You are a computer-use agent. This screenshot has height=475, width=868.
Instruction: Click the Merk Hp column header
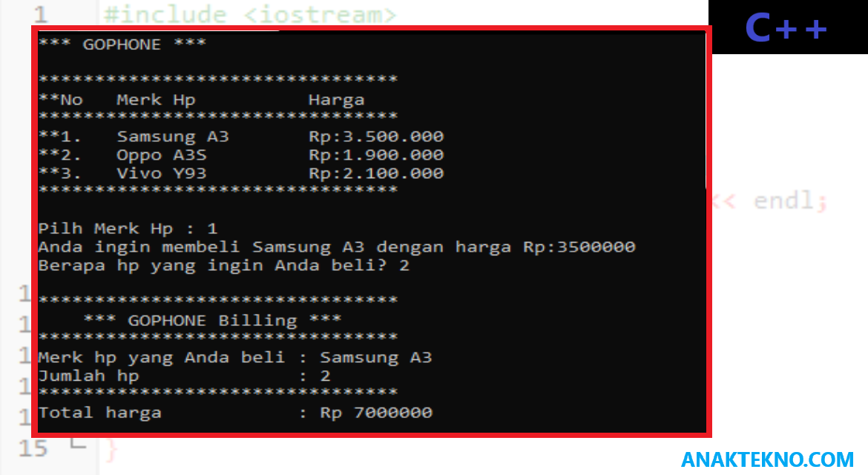pyautogui.click(x=156, y=100)
